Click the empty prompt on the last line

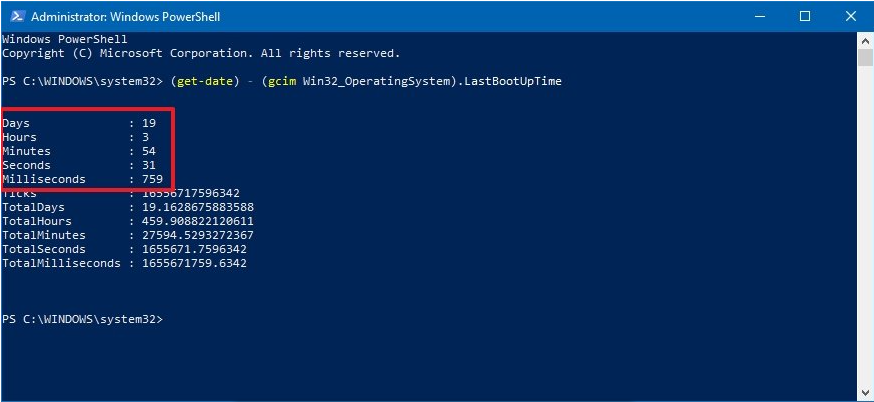point(168,319)
